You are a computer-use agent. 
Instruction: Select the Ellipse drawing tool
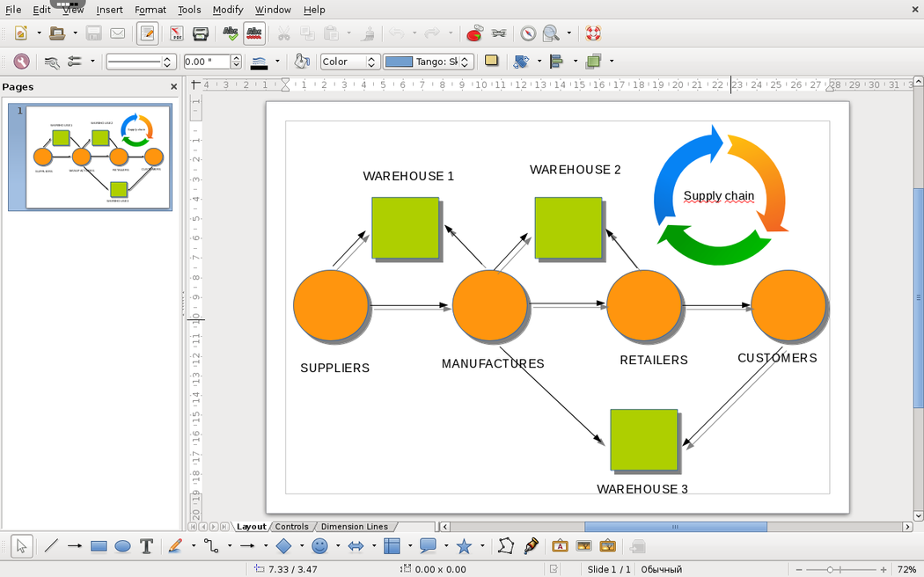tap(122, 546)
